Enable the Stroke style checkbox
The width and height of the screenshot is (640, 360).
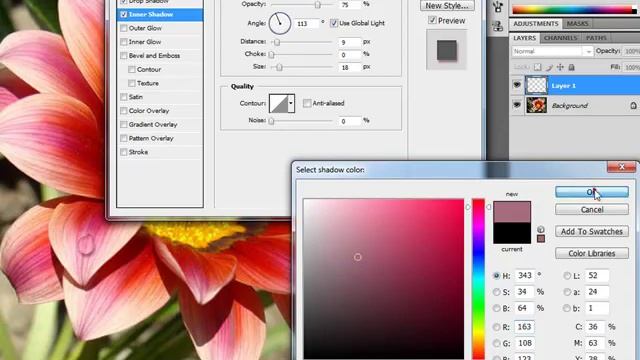[124, 152]
